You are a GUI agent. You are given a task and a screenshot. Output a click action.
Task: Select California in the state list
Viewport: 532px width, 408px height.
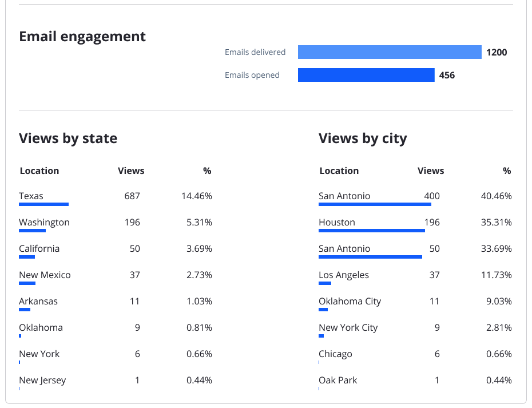click(x=39, y=248)
